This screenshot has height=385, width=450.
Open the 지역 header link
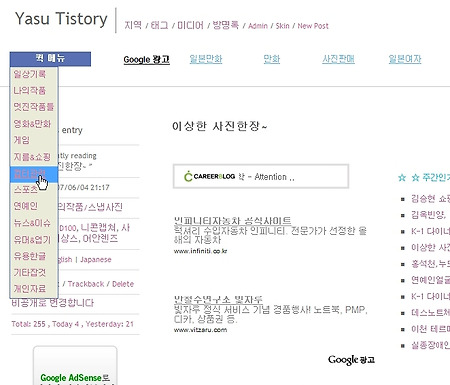pos(133,25)
